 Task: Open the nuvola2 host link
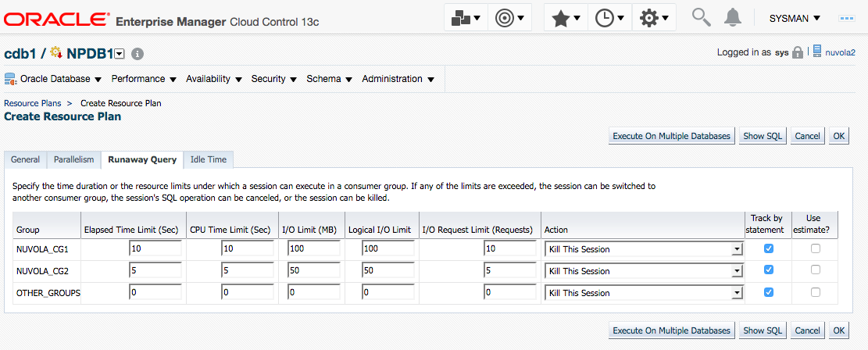click(x=841, y=52)
